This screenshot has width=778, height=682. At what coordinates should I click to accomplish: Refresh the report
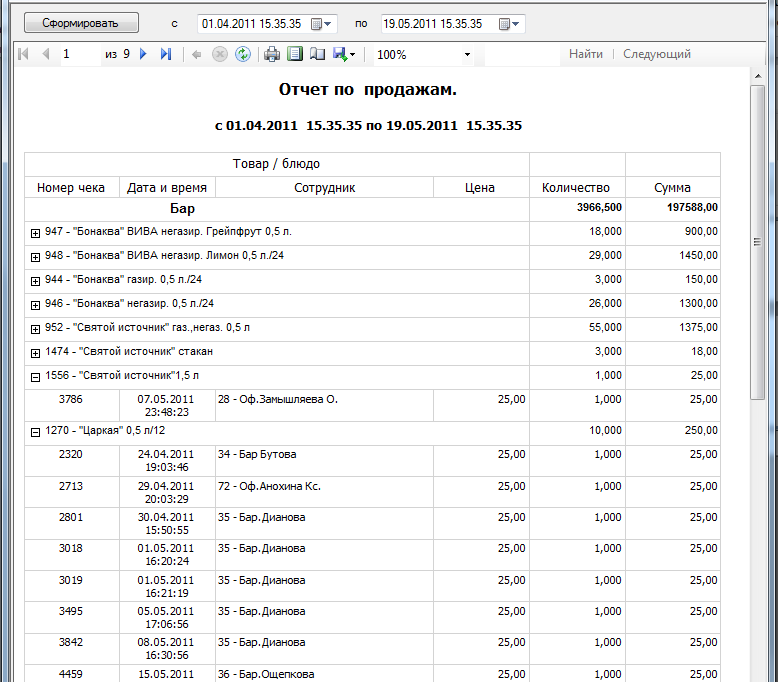click(243, 54)
